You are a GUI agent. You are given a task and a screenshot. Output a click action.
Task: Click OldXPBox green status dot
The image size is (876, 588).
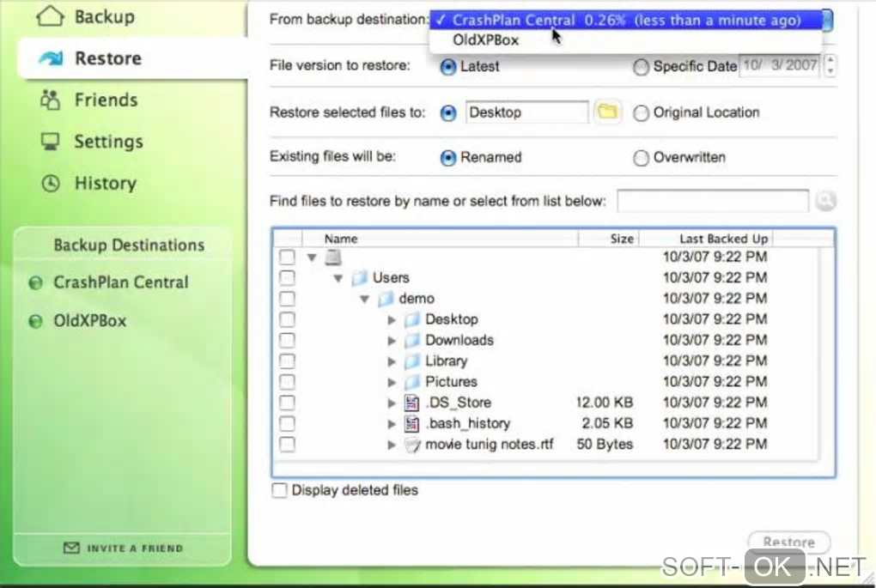click(36, 322)
